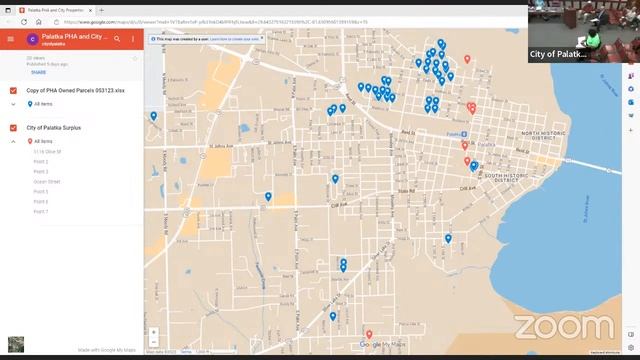Screen dimensions: 640x360
Task: Select the Ocean Street item
Action: 47,182
